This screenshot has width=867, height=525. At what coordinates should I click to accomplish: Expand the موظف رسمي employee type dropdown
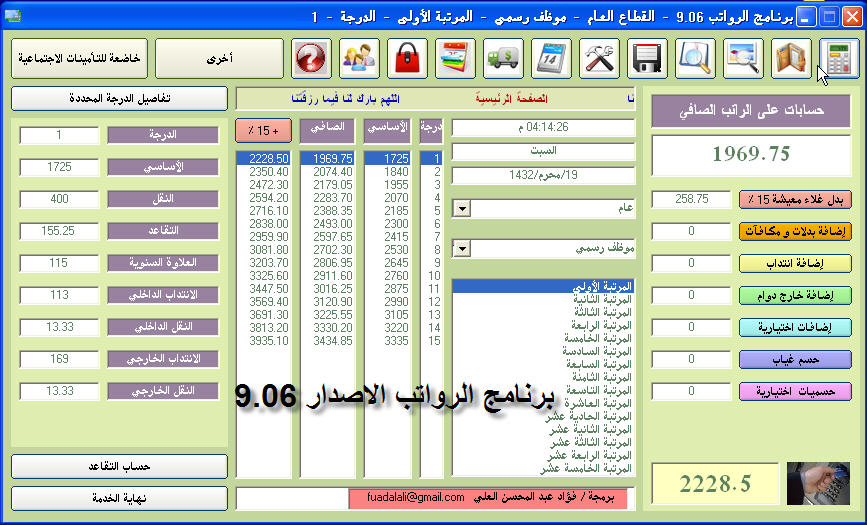pyautogui.click(x=462, y=249)
